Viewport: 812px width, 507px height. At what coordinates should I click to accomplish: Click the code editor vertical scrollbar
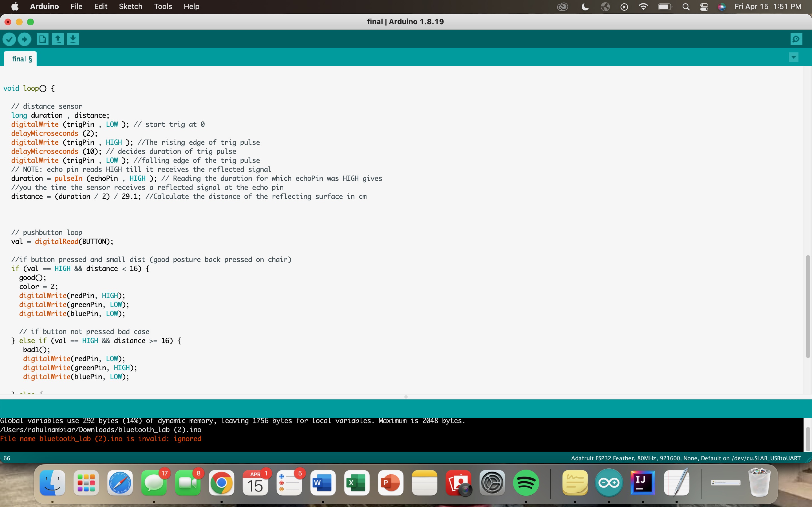tap(808, 306)
